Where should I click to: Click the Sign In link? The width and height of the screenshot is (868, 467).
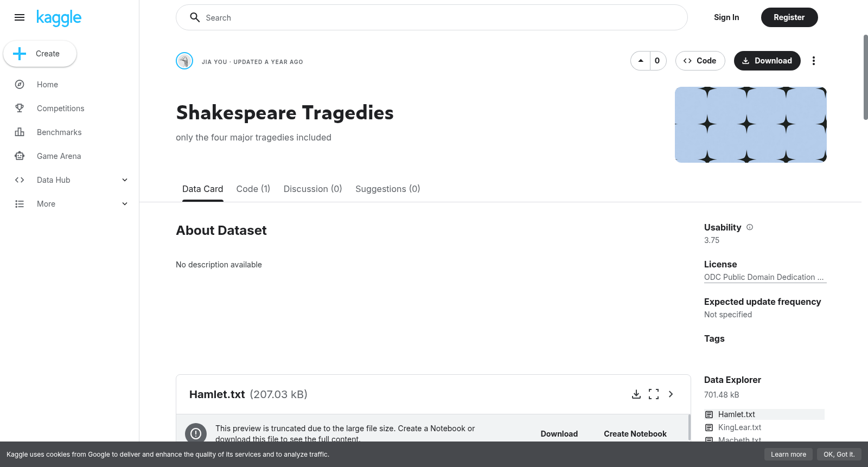pyautogui.click(x=726, y=17)
